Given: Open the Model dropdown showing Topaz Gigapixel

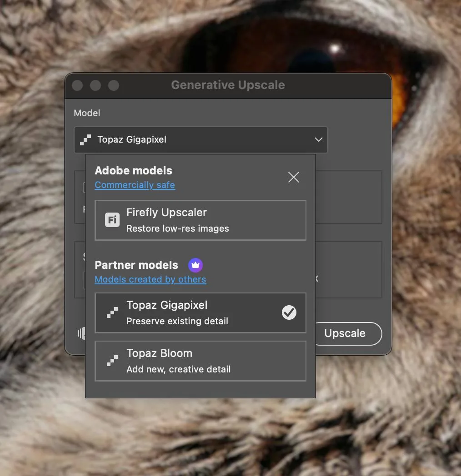Looking at the screenshot, I should tap(200, 139).
